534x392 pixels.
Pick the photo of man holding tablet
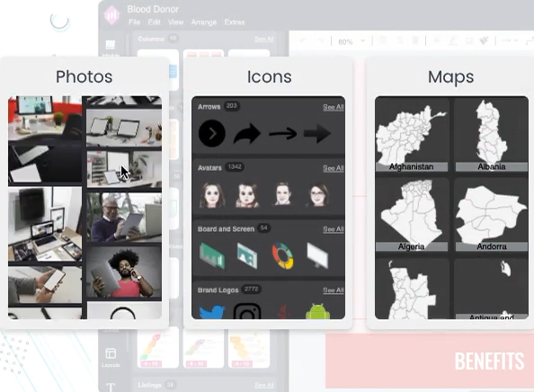[124, 218]
